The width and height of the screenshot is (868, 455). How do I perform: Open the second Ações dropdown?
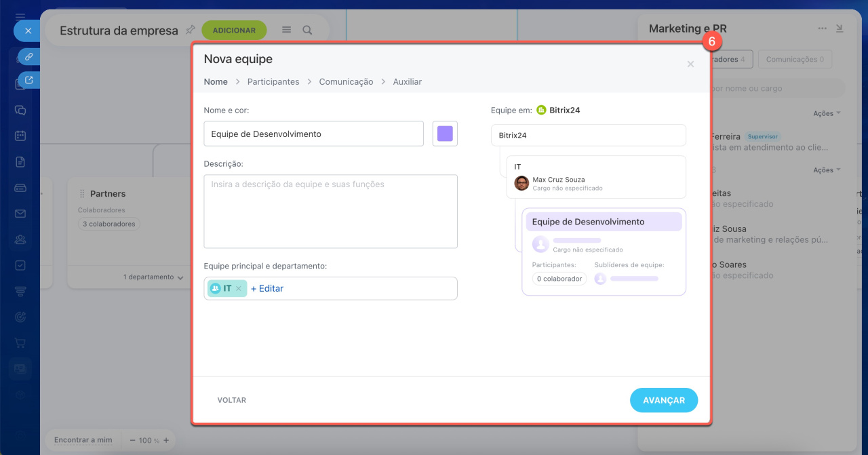(827, 170)
